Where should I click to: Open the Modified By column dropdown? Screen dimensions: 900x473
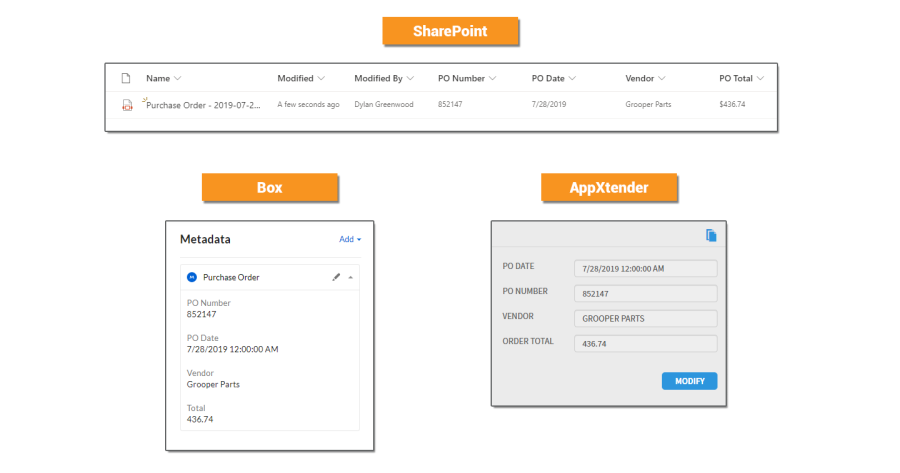(x=410, y=78)
